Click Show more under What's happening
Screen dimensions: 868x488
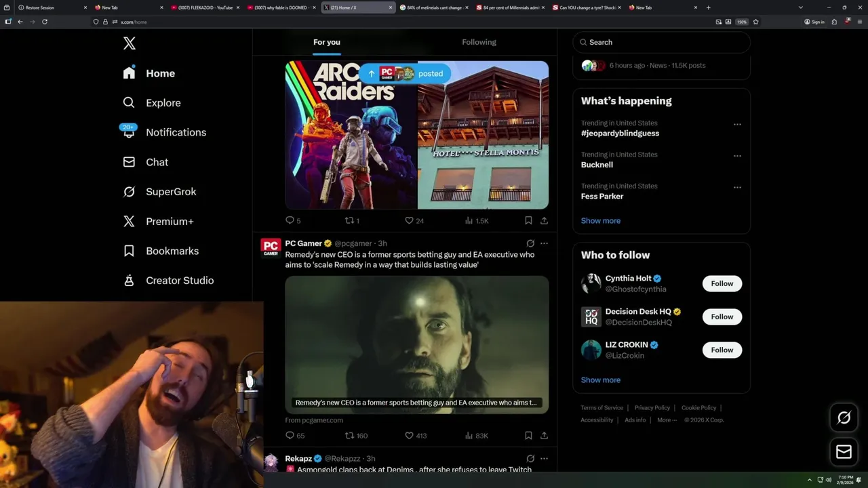(x=601, y=221)
